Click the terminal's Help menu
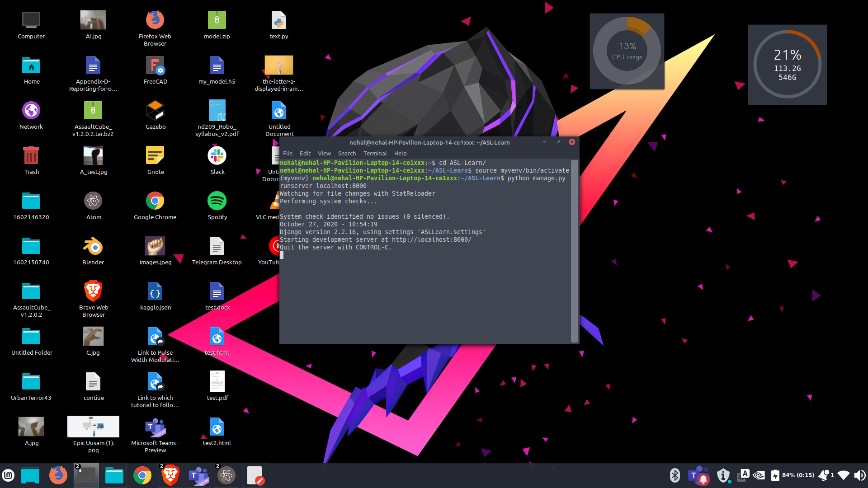Viewport: 868px width, 488px height. [x=400, y=153]
